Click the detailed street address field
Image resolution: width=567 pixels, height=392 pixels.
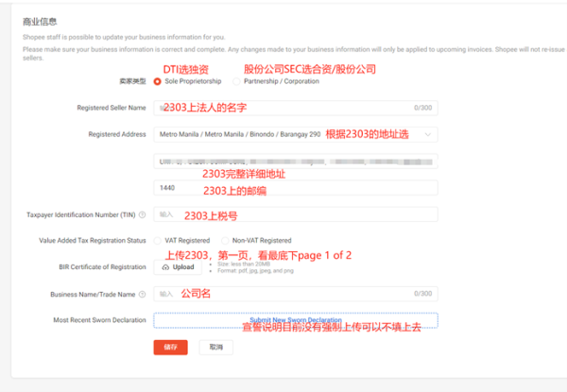tap(295, 162)
